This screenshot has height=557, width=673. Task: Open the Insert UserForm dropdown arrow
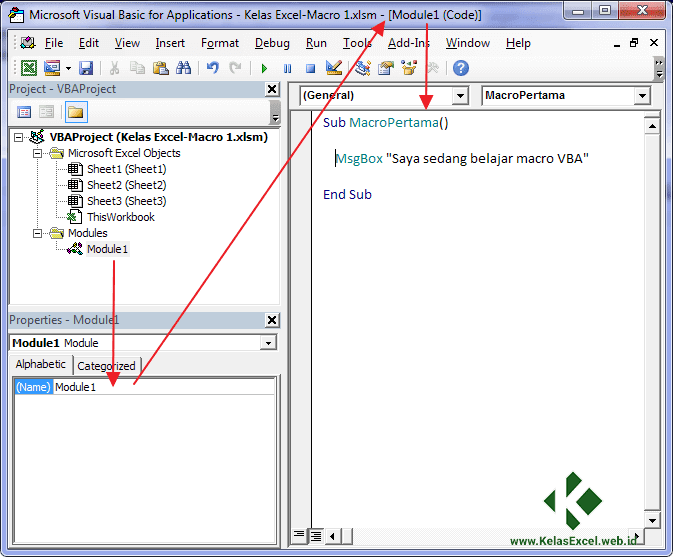(68, 68)
